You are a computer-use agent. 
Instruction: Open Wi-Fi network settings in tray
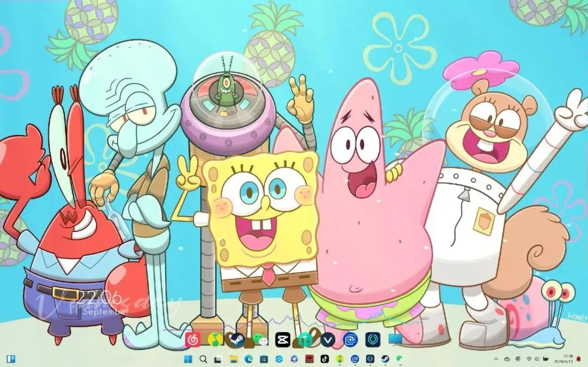coord(529,359)
